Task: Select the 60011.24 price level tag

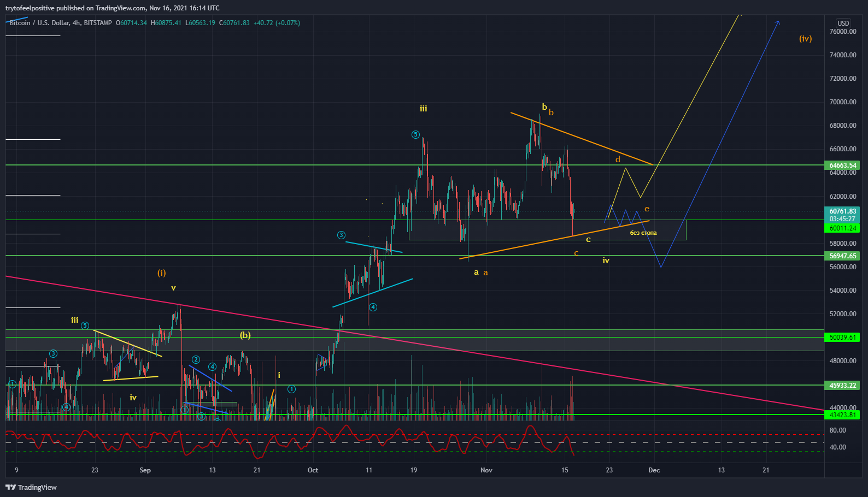Action: point(842,228)
